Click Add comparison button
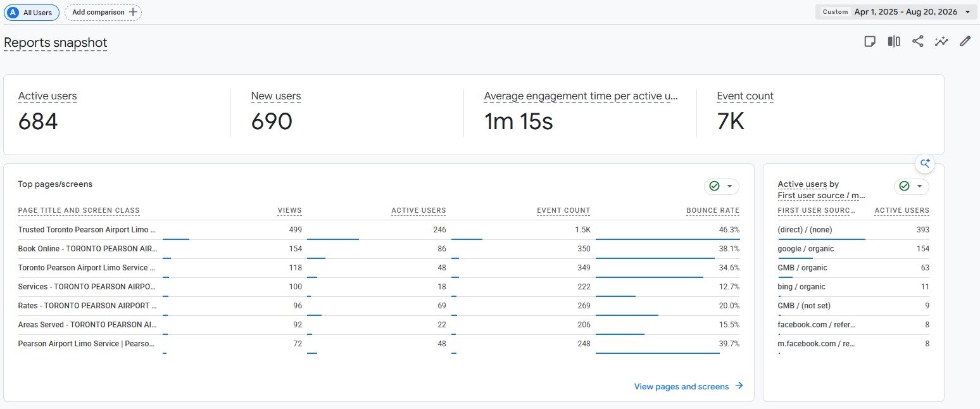The height and width of the screenshot is (409, 980). 103,12
